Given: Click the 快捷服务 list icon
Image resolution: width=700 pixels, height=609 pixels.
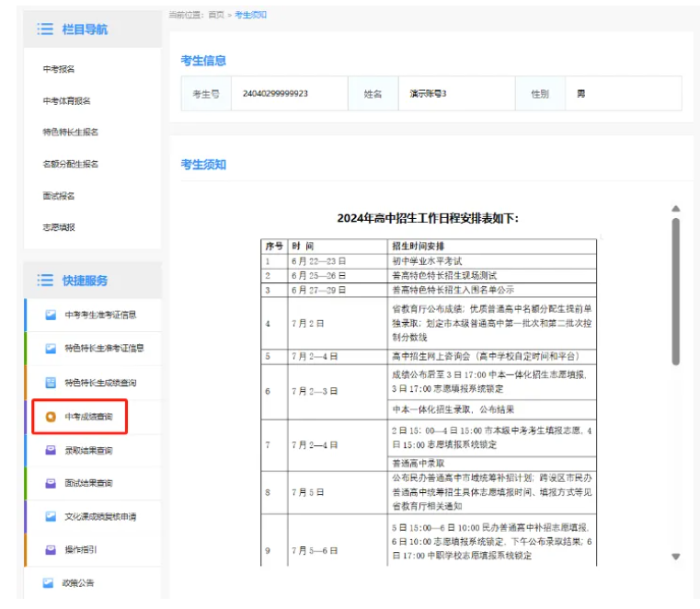Looking at the screenshot, I should tap(45, 280).
